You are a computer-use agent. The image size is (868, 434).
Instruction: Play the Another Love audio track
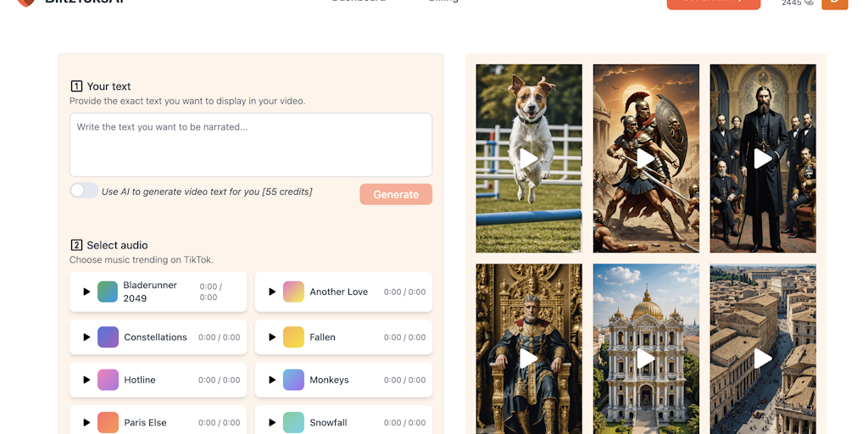point(272,292)
